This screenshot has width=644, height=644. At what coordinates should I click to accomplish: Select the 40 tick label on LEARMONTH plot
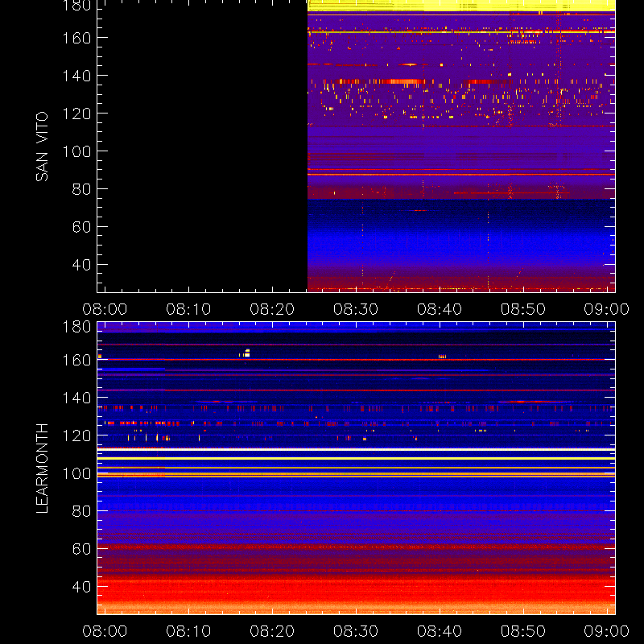pyautogui.click(x=81, y=587)
